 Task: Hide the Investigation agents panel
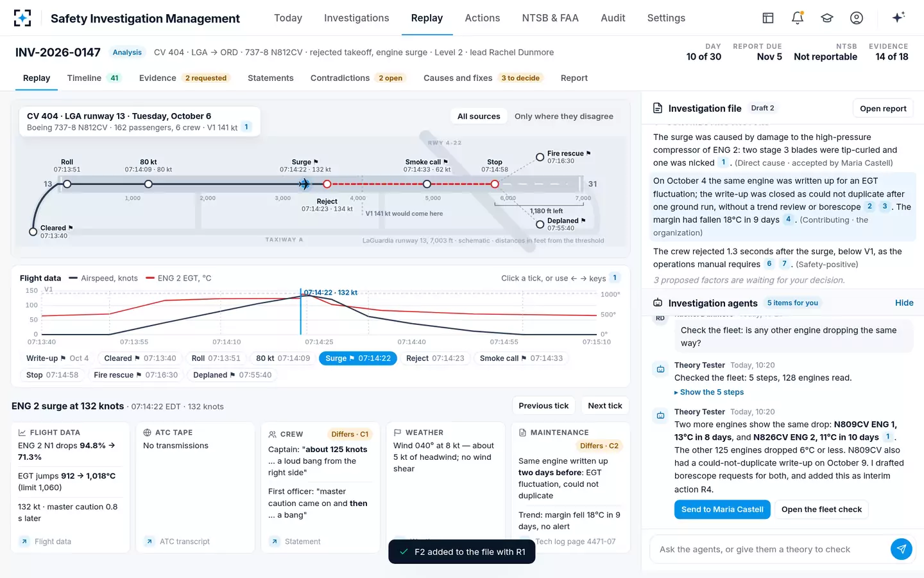pos(904,302)
